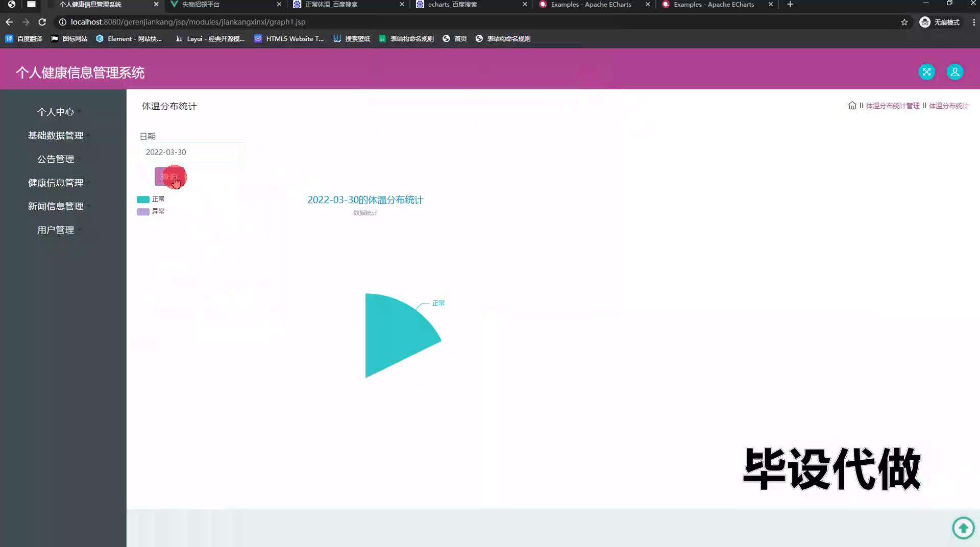Screen dimensions: 980x547
Task: Open 体温分布统计管理 breadcrumb link
Action: coord(892,106)
